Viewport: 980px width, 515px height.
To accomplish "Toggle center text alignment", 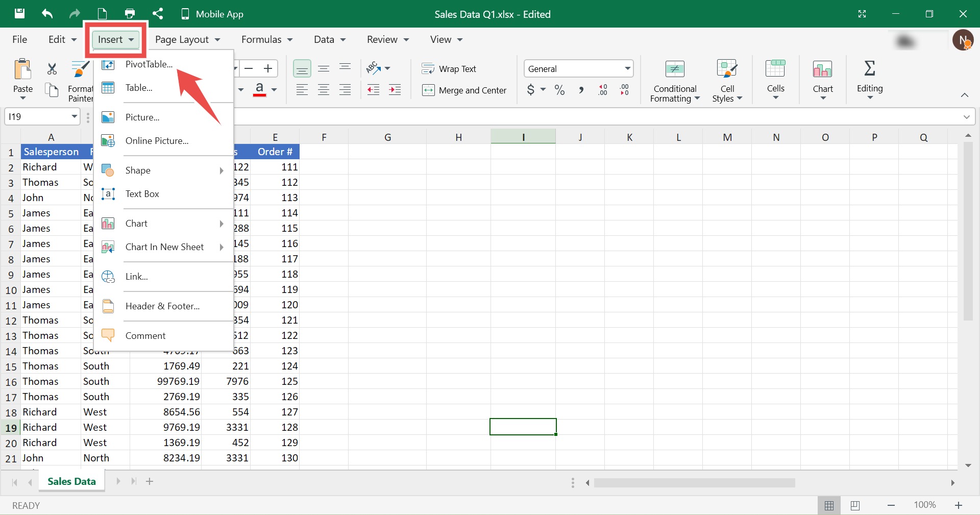I will [324, 90].
